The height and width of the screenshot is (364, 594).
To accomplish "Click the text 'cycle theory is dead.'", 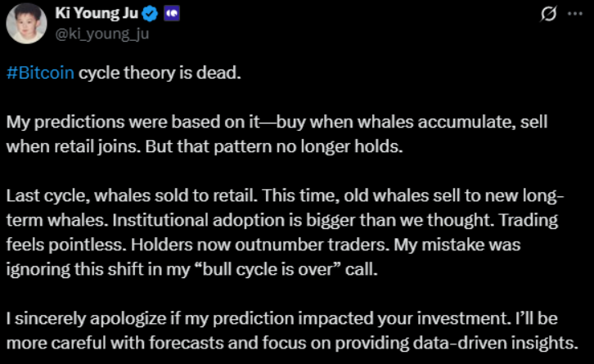I will click(x=160, y=73).
